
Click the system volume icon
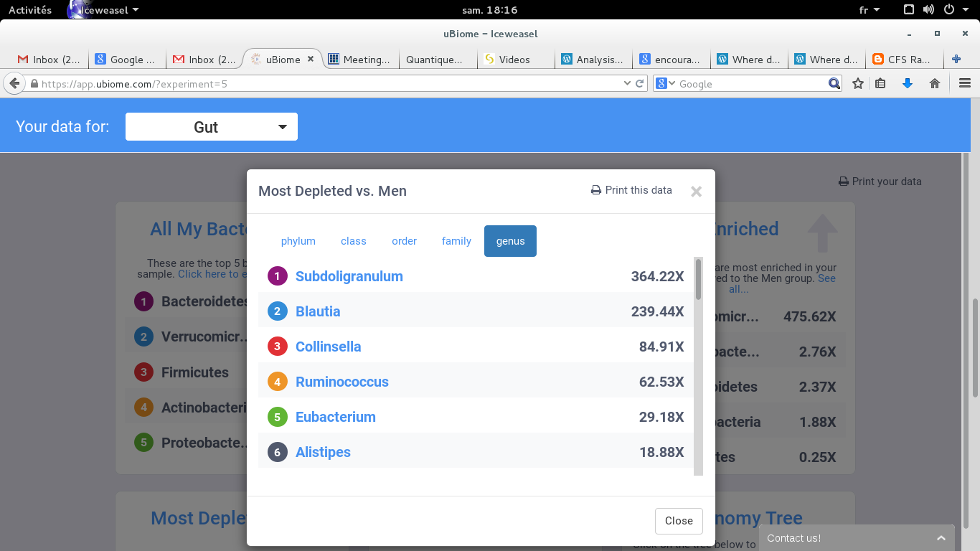click(x=928, y=10)
